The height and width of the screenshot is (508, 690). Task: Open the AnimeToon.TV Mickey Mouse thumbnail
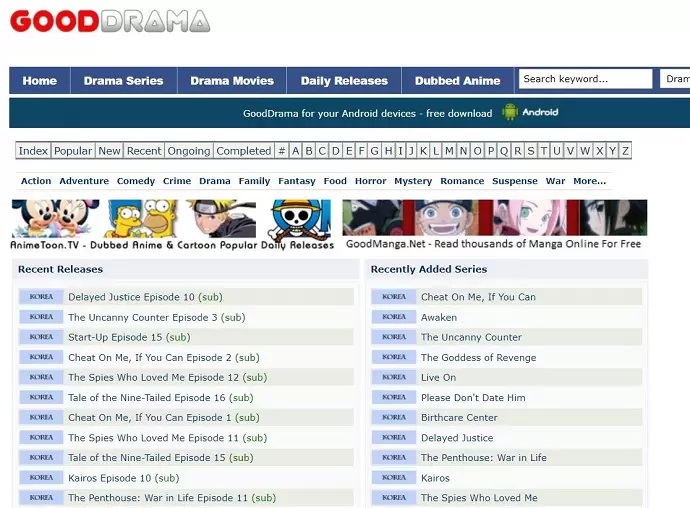55,218
